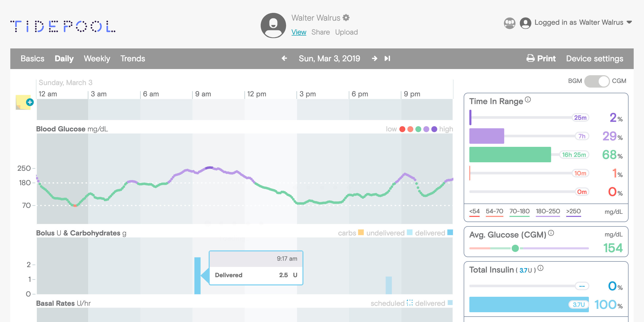Open the Upload link
Image resolution: width=644 pixels, height=322 pixels.
(346, 32)
